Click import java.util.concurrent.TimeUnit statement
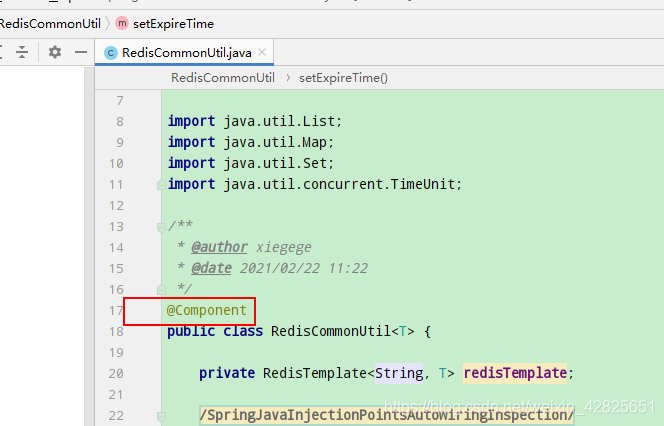Screen dimensions: 664x426 click(315, 184)
